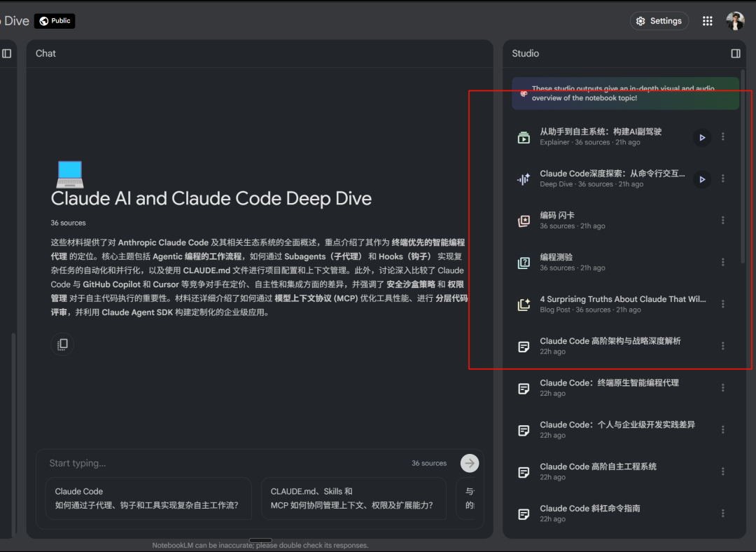Open more options for 斜杠命令指南

[x=722, y=513]
